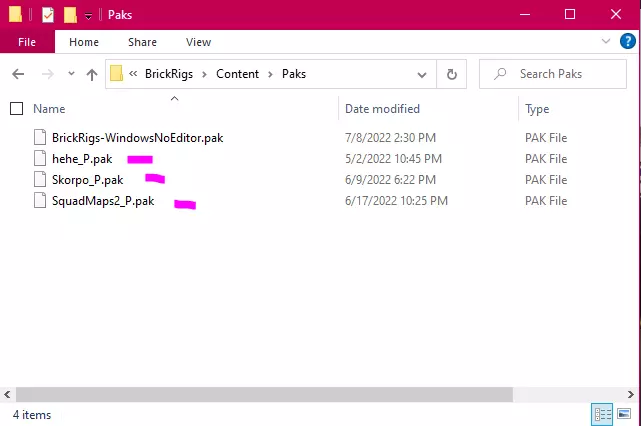Click BrickRigs in the address breadcrumb
Screen dimensions: 641x426
169,74
